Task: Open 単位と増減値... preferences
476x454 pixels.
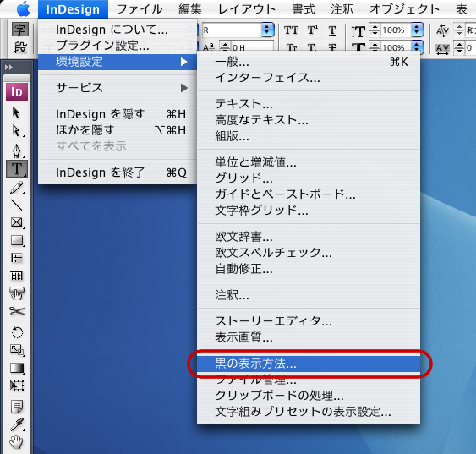Action: (309, 162)
